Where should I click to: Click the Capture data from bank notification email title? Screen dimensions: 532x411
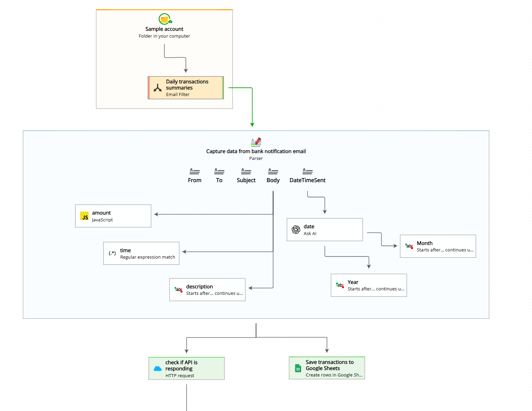(256, 151)
